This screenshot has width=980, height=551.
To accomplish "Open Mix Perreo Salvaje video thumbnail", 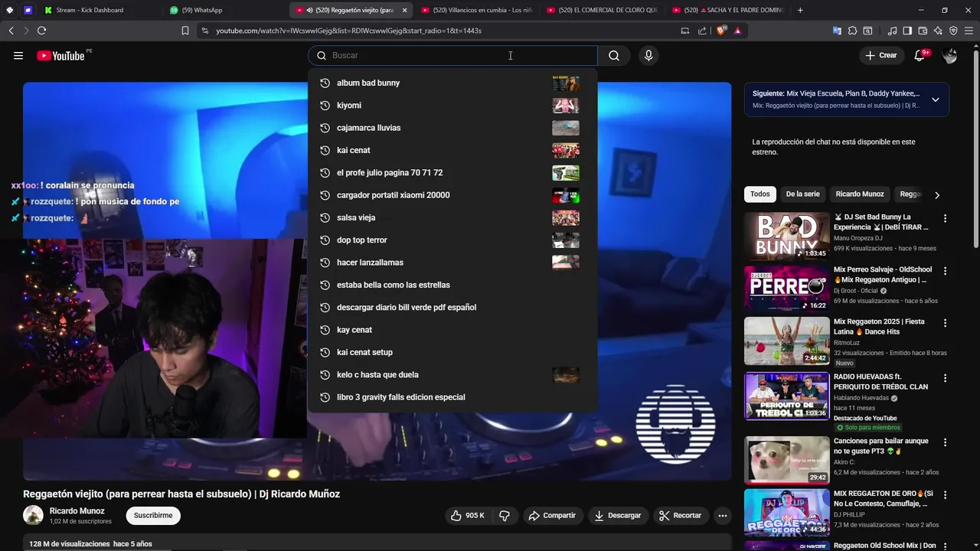I will click(x=786, y=289).
